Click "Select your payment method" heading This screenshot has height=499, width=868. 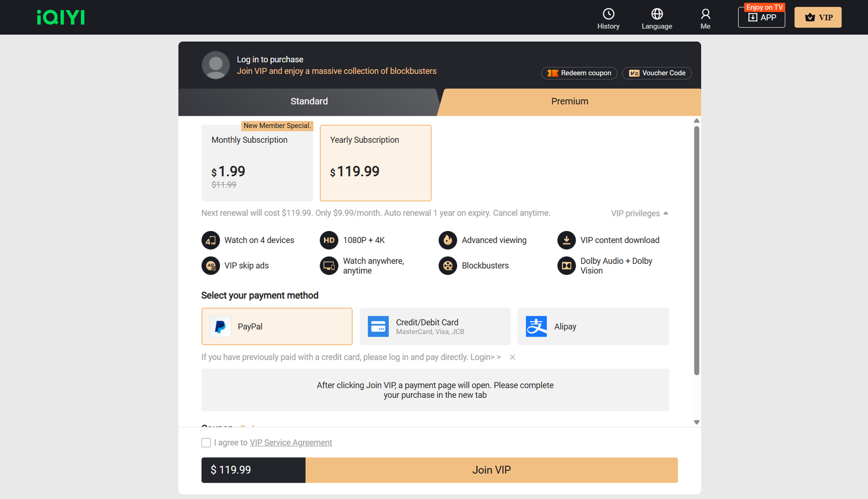[259, 296]
